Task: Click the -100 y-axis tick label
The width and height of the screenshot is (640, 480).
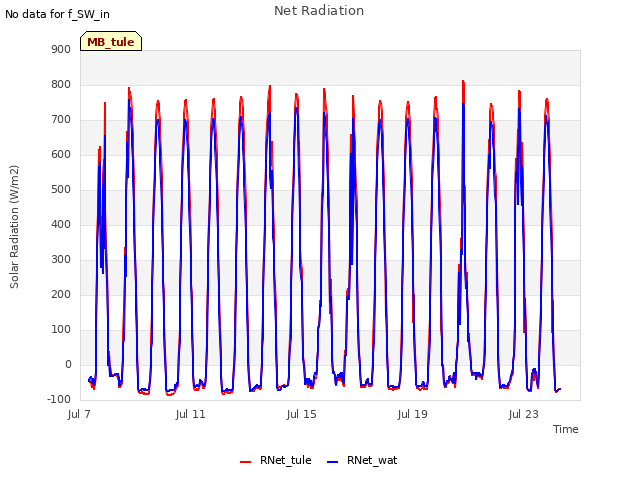Action: click(59, 399)
